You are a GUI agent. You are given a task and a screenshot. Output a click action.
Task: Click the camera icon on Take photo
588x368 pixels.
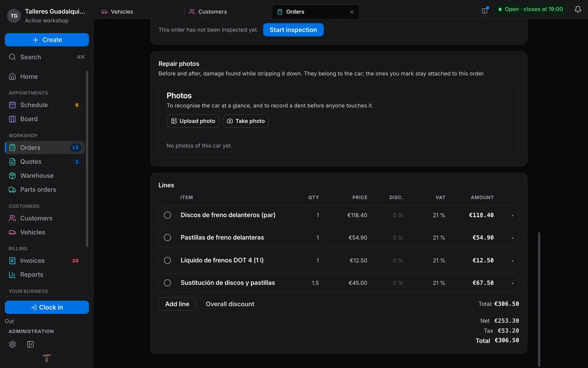click(x=230, y=121)
